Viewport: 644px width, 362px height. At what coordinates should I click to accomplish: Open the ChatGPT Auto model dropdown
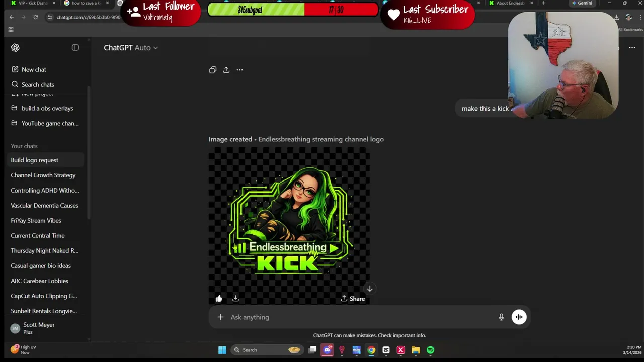coord(131,48)
